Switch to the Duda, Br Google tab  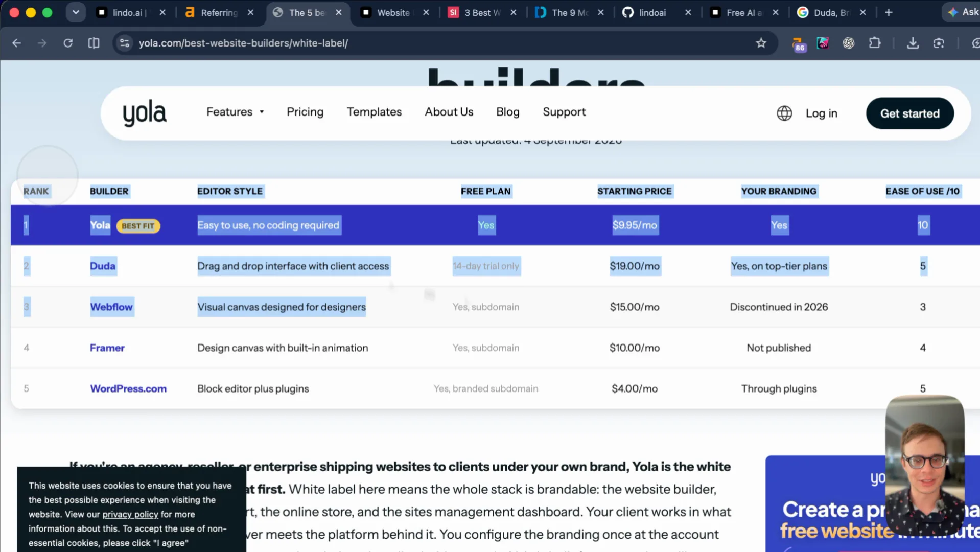click(x=831, y=12)
